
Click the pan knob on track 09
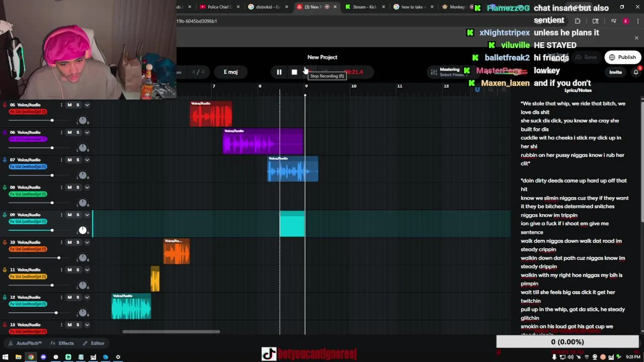[83, 230]
